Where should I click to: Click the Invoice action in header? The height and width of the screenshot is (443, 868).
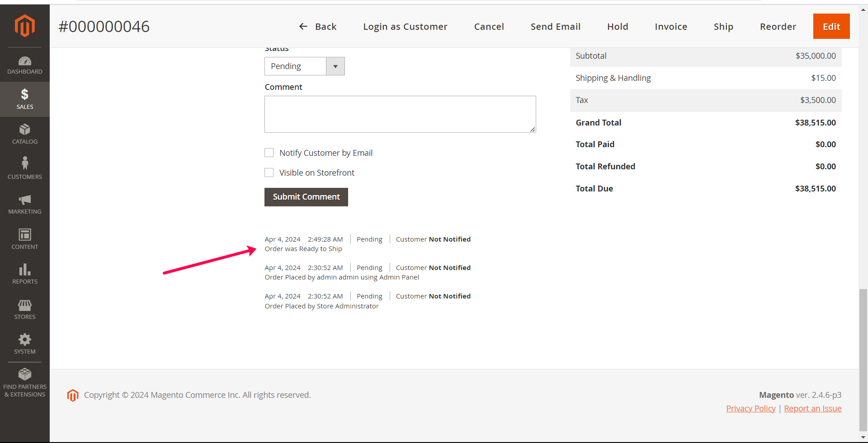[x=670, y=27]
